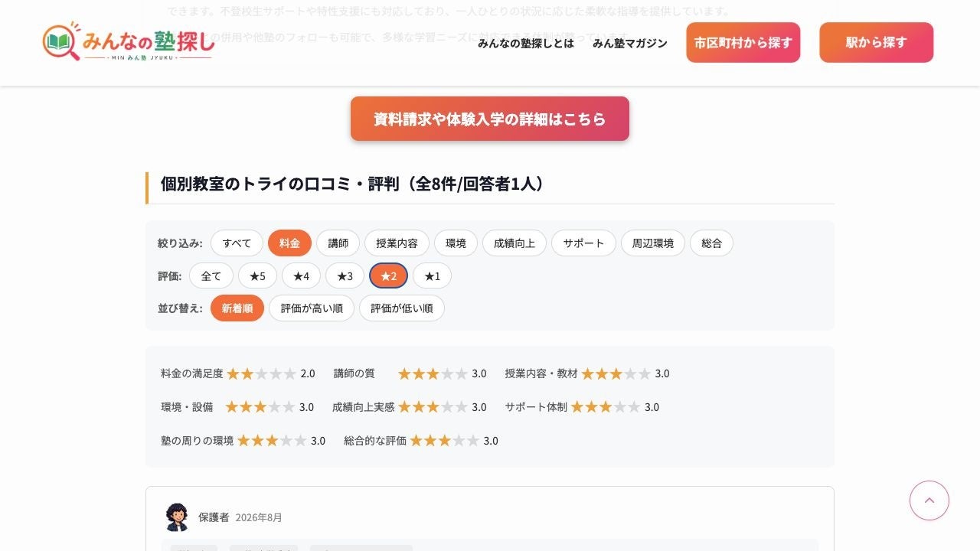Click the 成績向上実感 label
This screenshot has width=980, height=551.
[x=364, y=407]
